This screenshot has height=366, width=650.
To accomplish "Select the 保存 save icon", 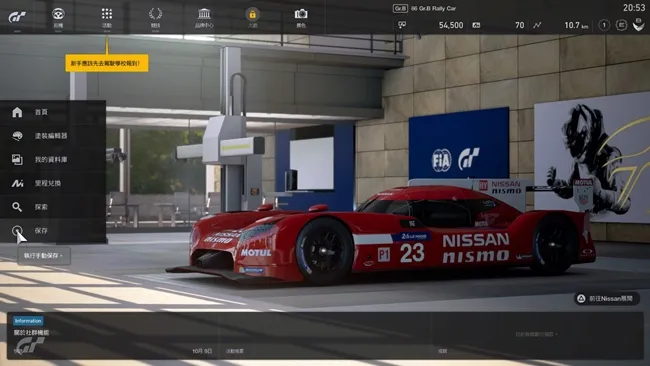I will click(x=17, y=230).
